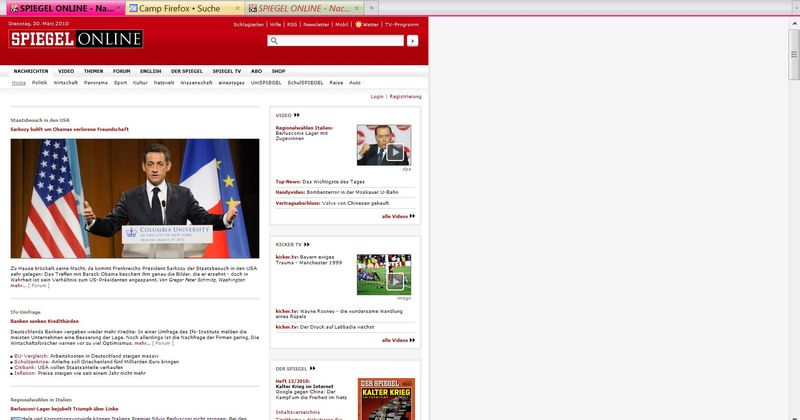Close the Camp Firefox Suche tab
This screenshot has height=420, width=800.
(237, 7)
